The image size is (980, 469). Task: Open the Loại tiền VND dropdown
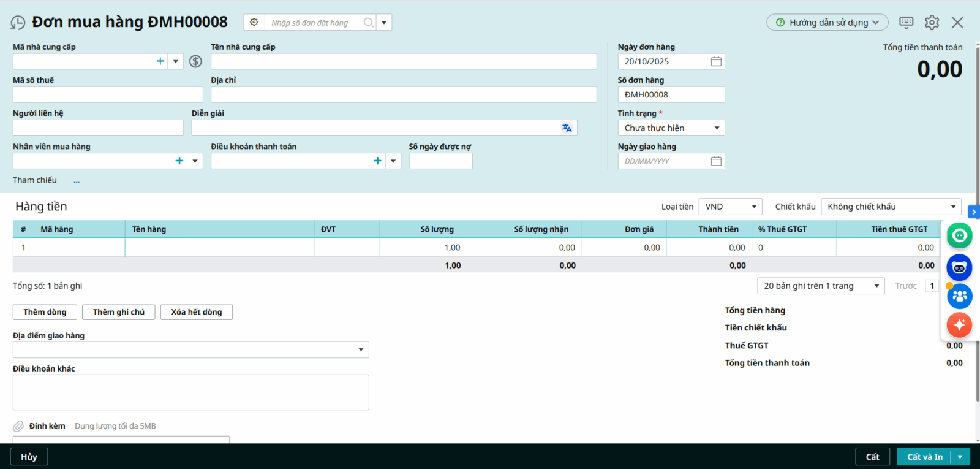click(x=754, y=207)
